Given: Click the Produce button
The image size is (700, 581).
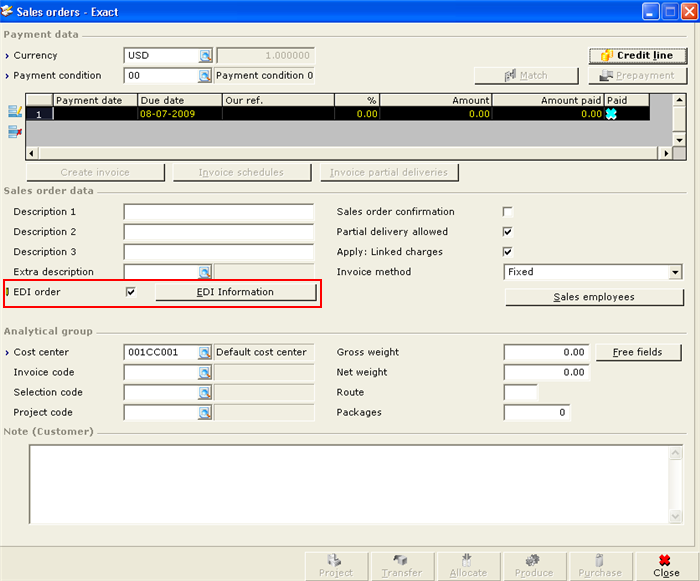Looking at the screenshot, I should (534, 566).
